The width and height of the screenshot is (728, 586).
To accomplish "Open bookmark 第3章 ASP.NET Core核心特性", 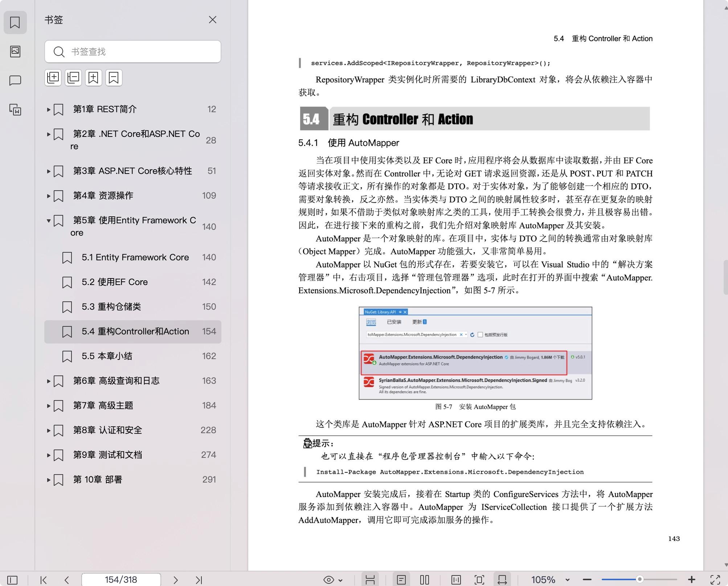I will [132, 171].
